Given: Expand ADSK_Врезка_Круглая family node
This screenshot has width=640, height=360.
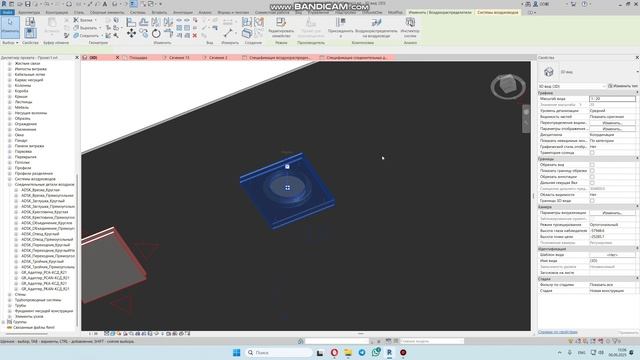Looking at the screenshot, I should [16, 190].
